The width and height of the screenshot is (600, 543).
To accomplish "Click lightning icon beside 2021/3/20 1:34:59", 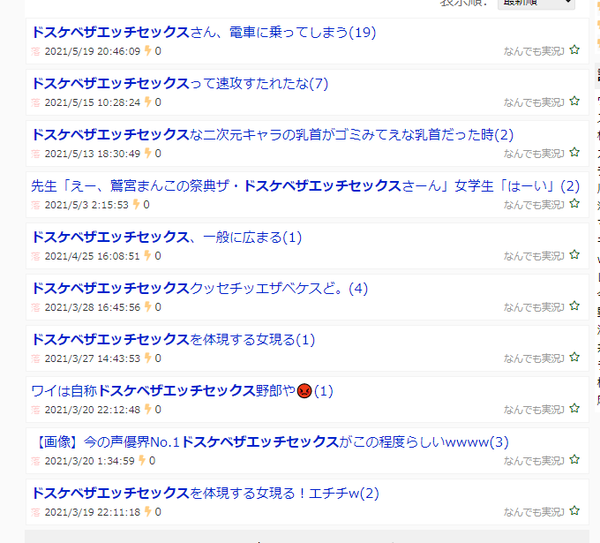I will pos(142,461).
